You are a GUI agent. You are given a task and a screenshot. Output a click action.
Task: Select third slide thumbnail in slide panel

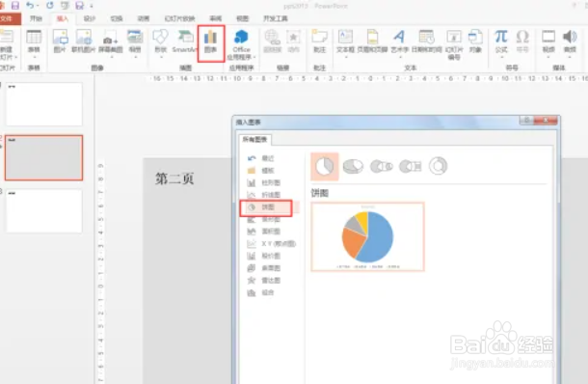coord(44,211)
